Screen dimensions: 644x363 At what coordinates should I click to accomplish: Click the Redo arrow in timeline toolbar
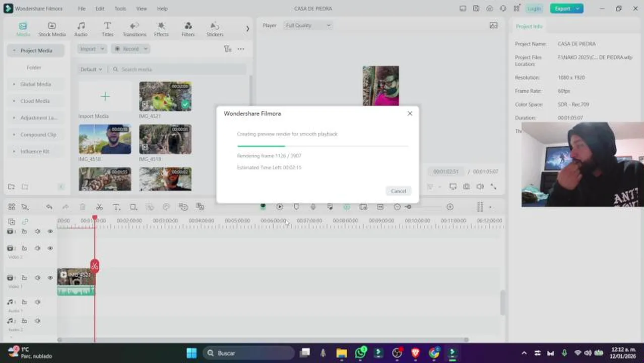[66, 207]
